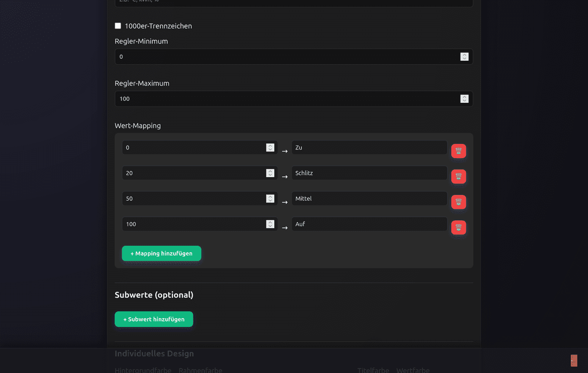Image resolution: width=588 pixels, height=373 pixels.
Task: Select the mapping number field containing 20
Action: click(x=200, y=173)
